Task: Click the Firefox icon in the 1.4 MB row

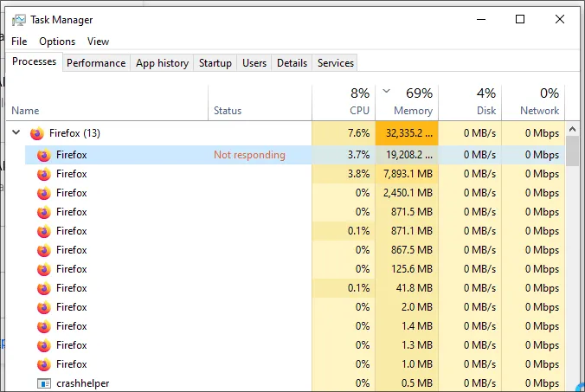Action: [x=44, y=326]
